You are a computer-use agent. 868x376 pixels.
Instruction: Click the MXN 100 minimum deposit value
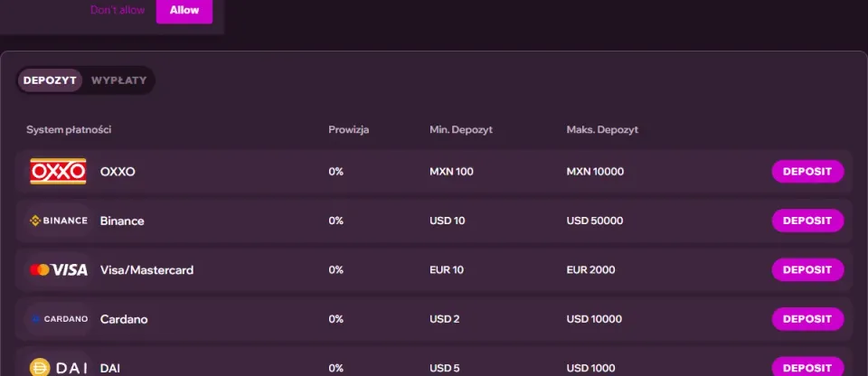pyautogui.click(x=452, y=172)
